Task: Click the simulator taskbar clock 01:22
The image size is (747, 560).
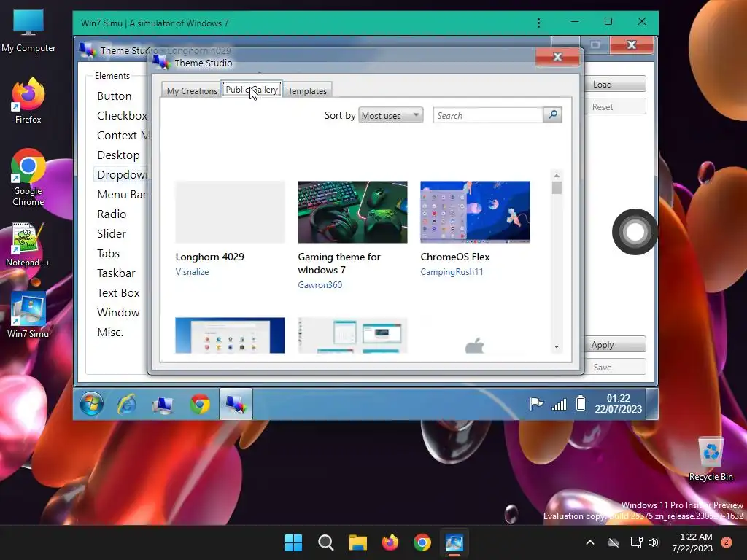Action: (x=618, y=403)
